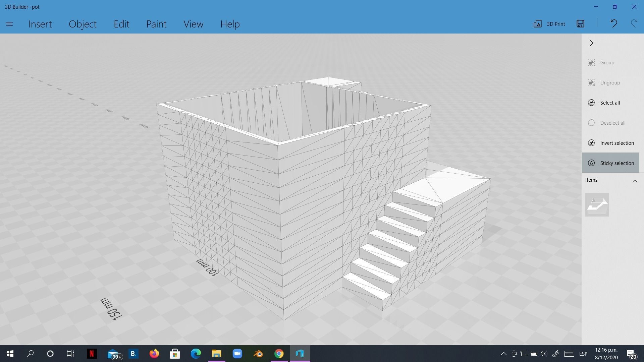Image resolution: width=644 pixels, height=362 pixels.
Task: Open Zoom from the taskbar
Action: click(x=237, y=354)
